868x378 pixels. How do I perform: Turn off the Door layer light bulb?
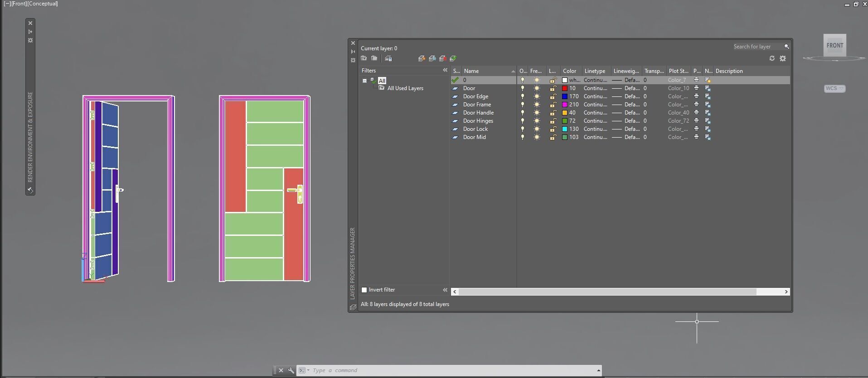coord(522,88)
